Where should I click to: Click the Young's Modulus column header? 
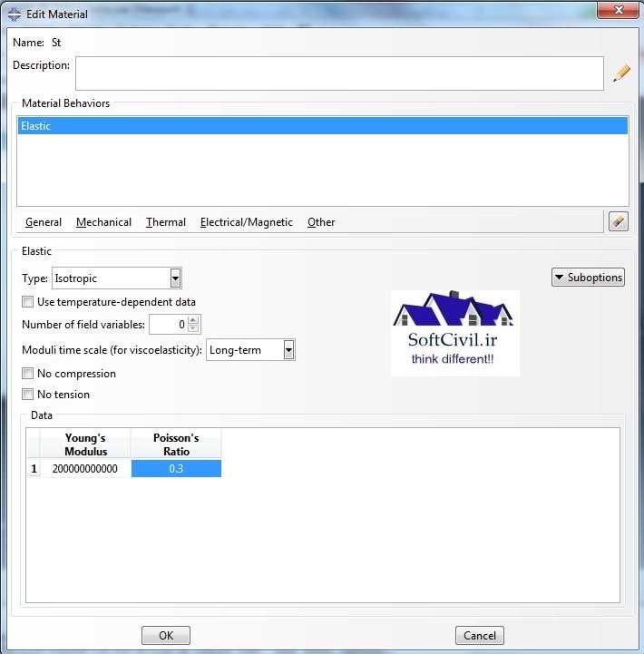[x=85, y=444]
